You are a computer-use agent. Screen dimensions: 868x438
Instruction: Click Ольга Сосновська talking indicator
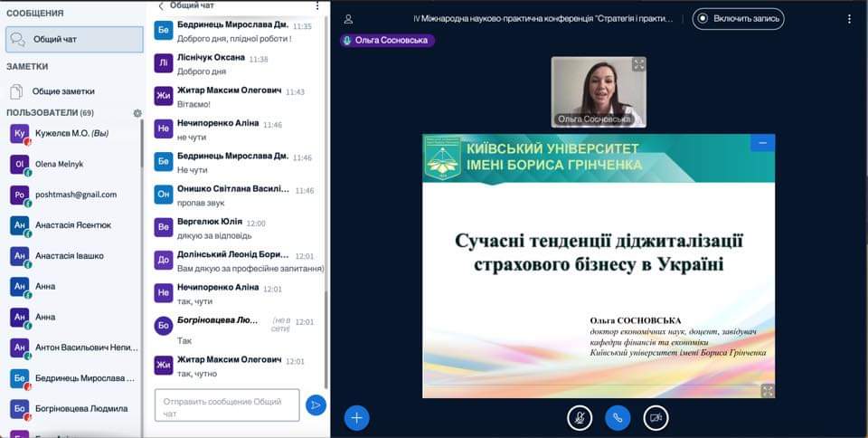(x=388, y=41)
